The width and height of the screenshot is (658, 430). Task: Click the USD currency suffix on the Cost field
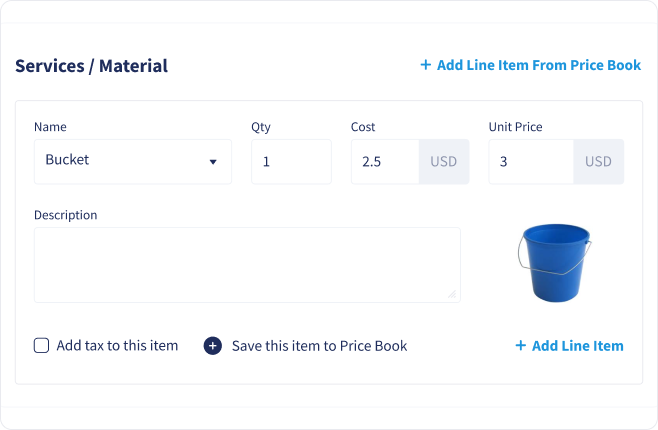point(444,162)
